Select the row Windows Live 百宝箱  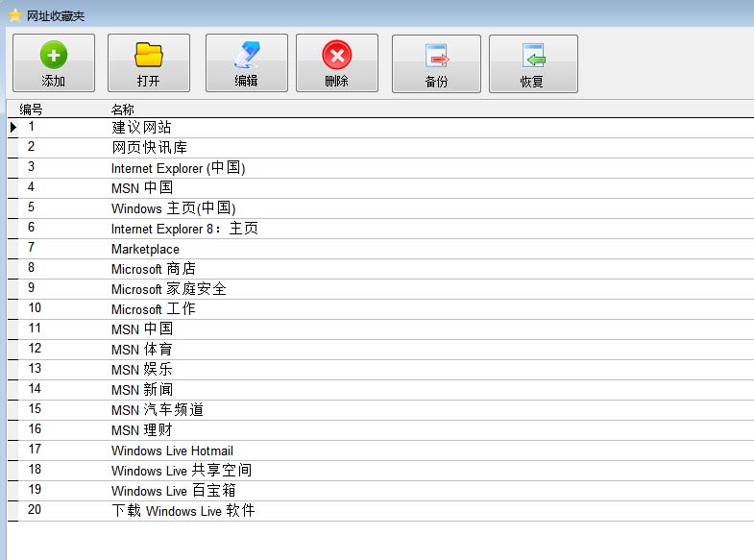380,491
